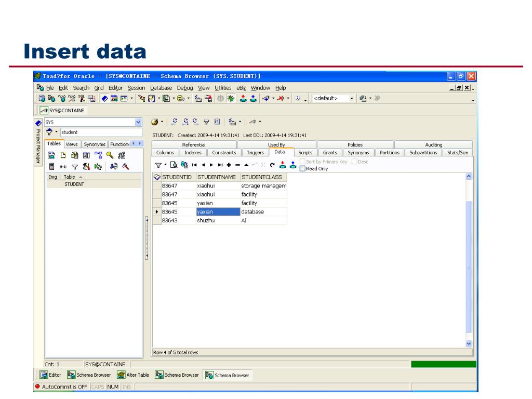Click the 'AutoCommit is OFF' status bar entry

pyautogui.click(x=61, y=387)
